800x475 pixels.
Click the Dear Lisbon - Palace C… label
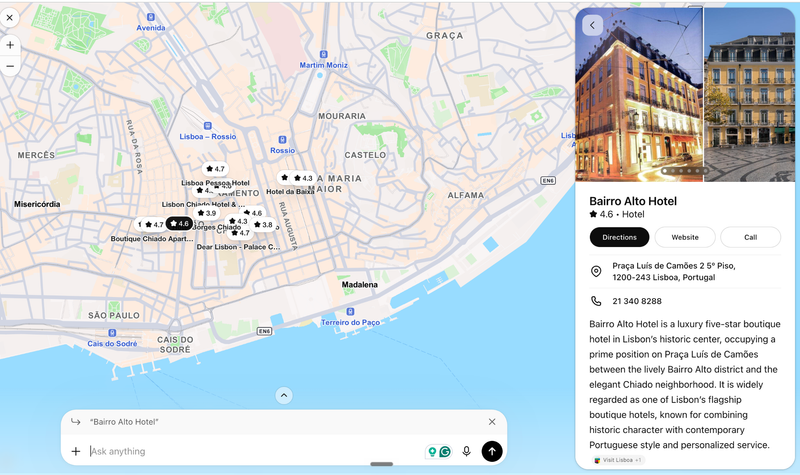[x=238, y=247]
